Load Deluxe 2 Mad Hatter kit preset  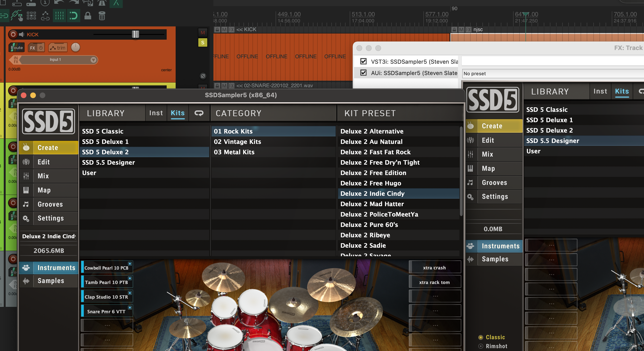click(x=398, y=204)
